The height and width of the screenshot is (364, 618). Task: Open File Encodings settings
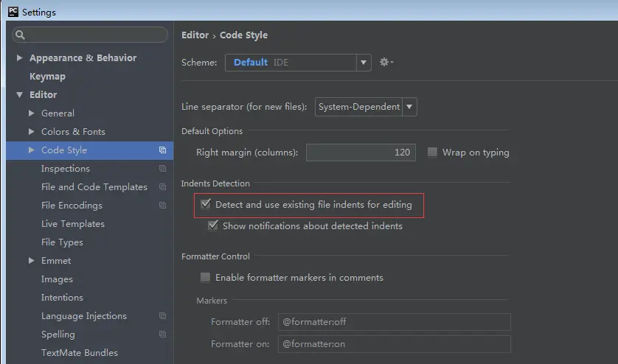(72, 206)
